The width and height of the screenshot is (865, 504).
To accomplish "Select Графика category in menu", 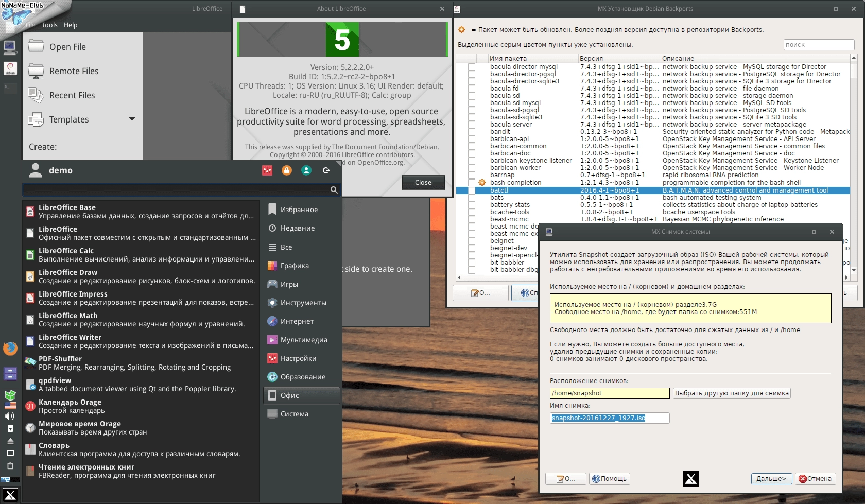I will pos(302,266).
